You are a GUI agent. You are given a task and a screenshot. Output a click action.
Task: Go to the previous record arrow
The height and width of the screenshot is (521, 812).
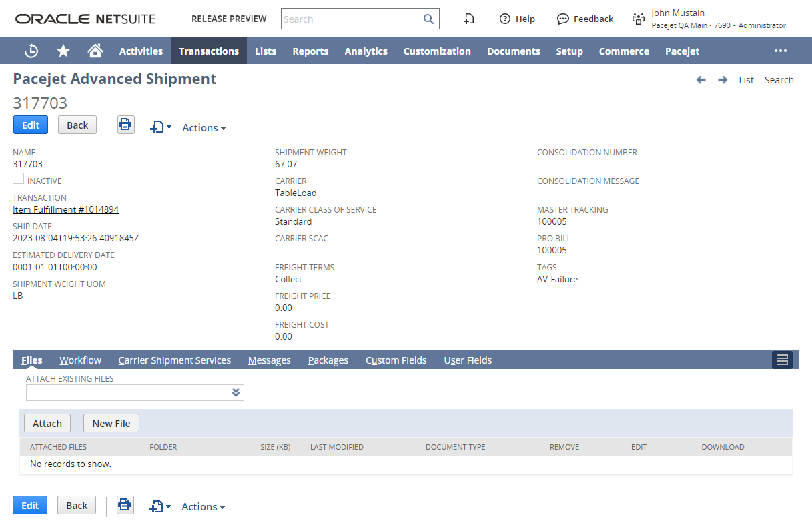[701, 80]
